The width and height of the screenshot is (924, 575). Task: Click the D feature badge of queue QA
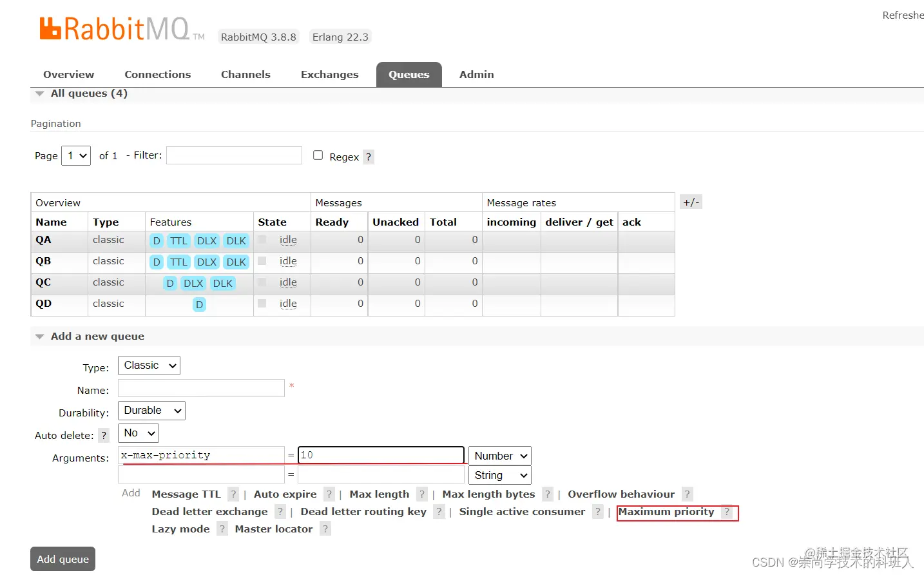point(157,241)
